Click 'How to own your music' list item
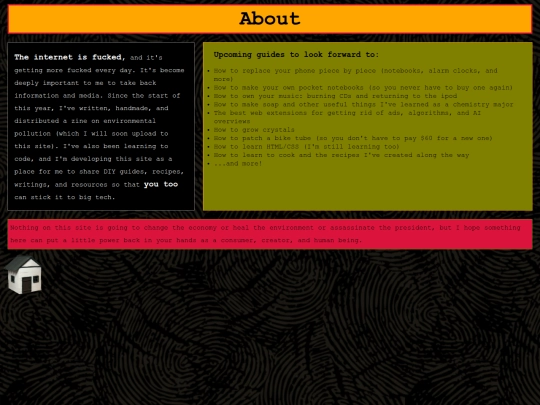Image resolution: width=540 pixels, height=405 pixels. [335, 96]
